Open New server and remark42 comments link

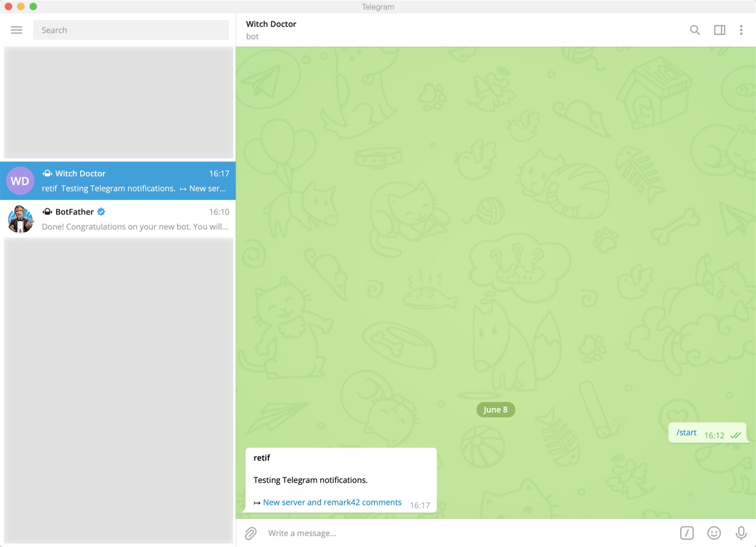coord(332,502)
